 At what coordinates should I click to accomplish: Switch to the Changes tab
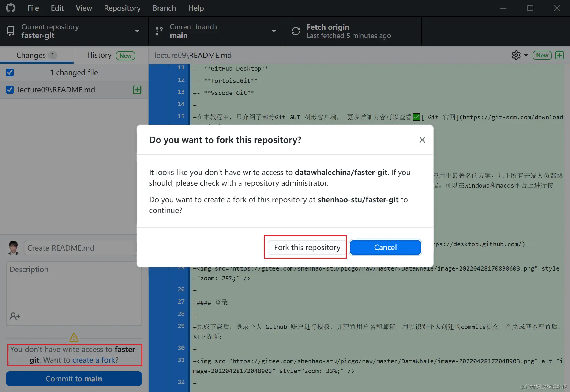[37, 55]
